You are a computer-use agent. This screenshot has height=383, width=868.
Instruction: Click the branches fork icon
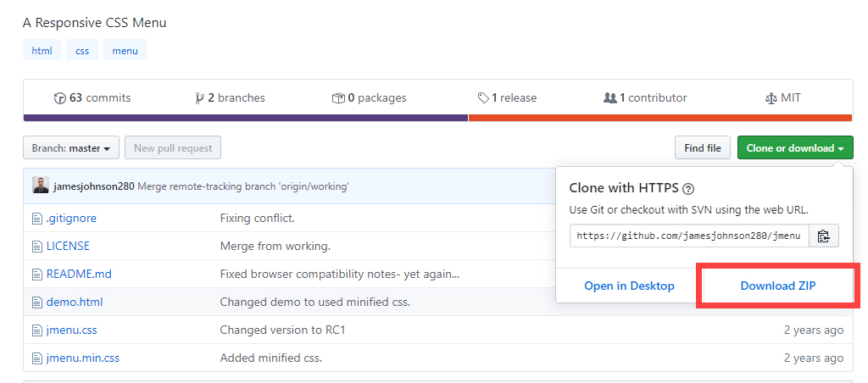click(x=200, y=98)
